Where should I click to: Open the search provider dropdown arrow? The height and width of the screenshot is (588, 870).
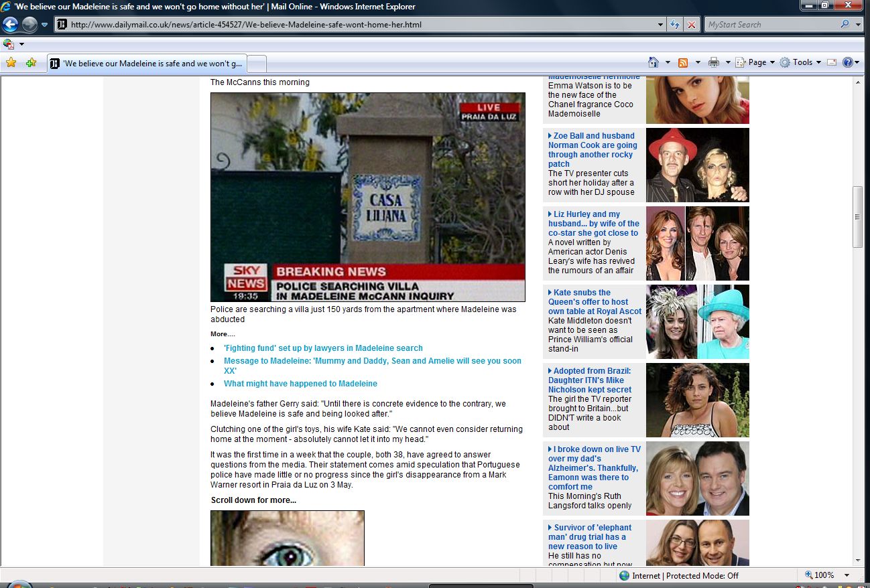click(859, 24)
